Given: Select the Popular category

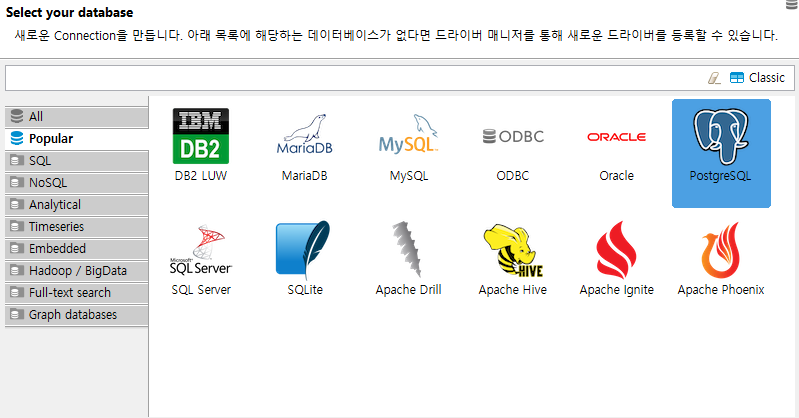Looking at the screenshot, I should click(x=76, y=139).
